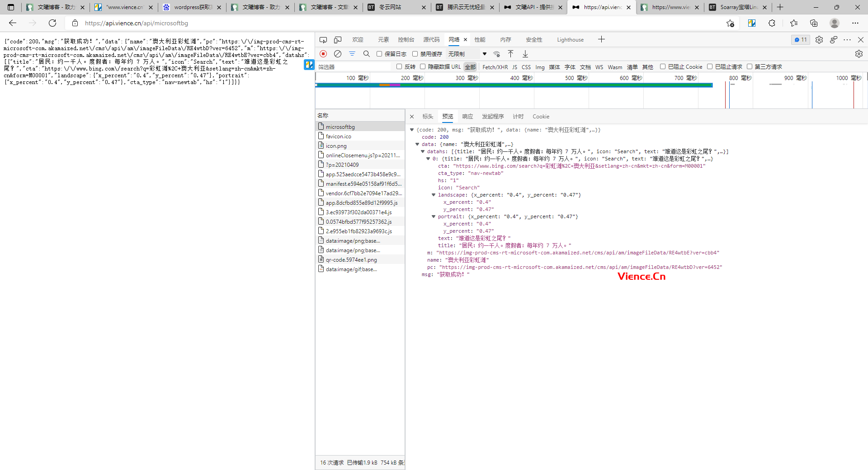This screenshot has width=868, height=470.
Task: Filter requests by Fetch/XHR
Action: click(x=495, y=67)
